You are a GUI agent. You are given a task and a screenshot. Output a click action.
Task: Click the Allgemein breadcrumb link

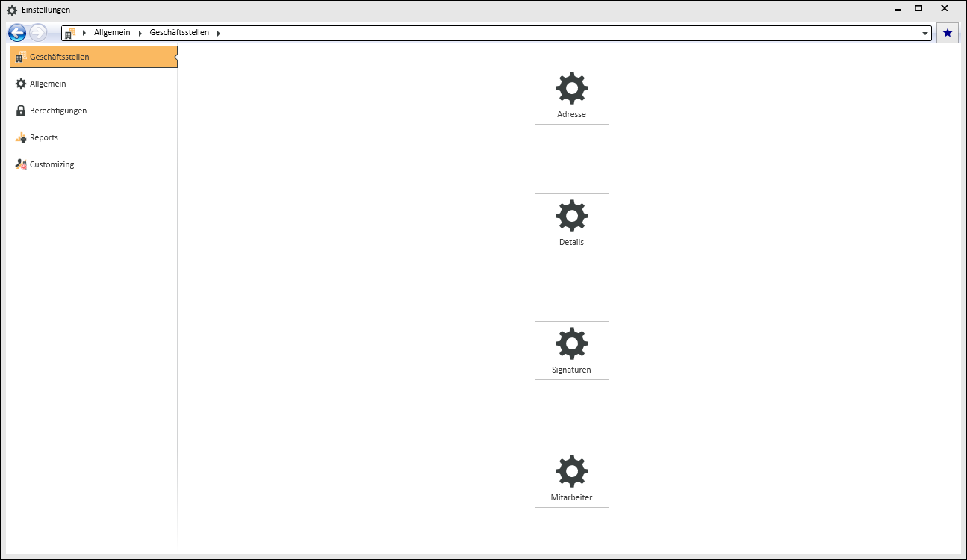coord(112,33)
